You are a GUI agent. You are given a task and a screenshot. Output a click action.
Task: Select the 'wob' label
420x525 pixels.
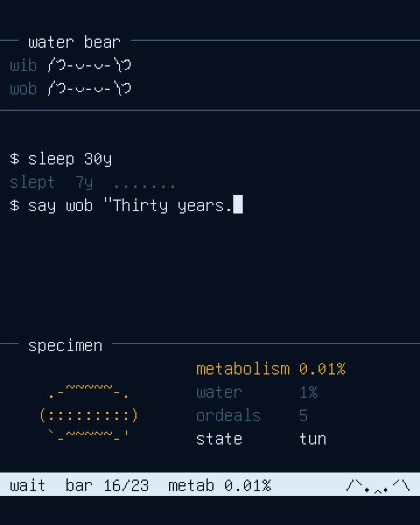tap(23, 89)
